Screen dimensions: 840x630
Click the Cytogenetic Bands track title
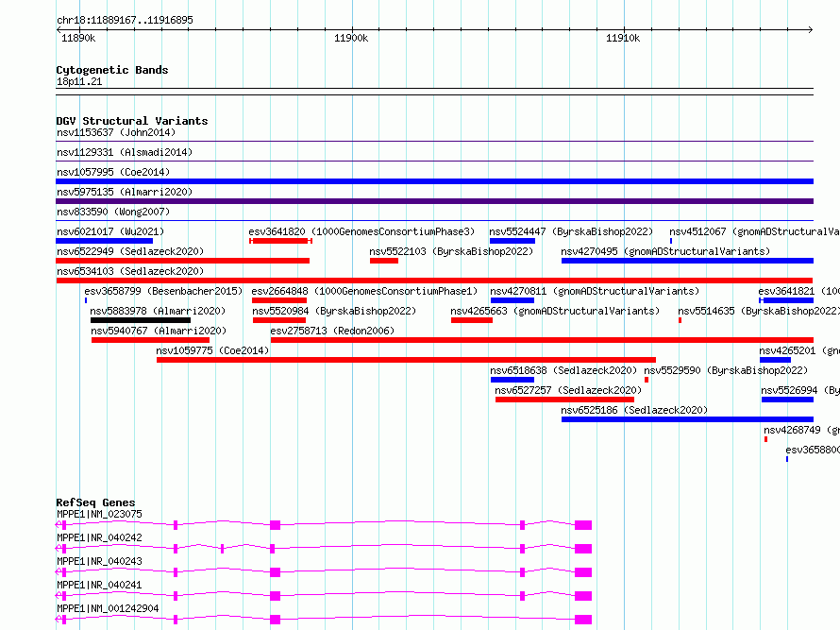tap(112, 70)
